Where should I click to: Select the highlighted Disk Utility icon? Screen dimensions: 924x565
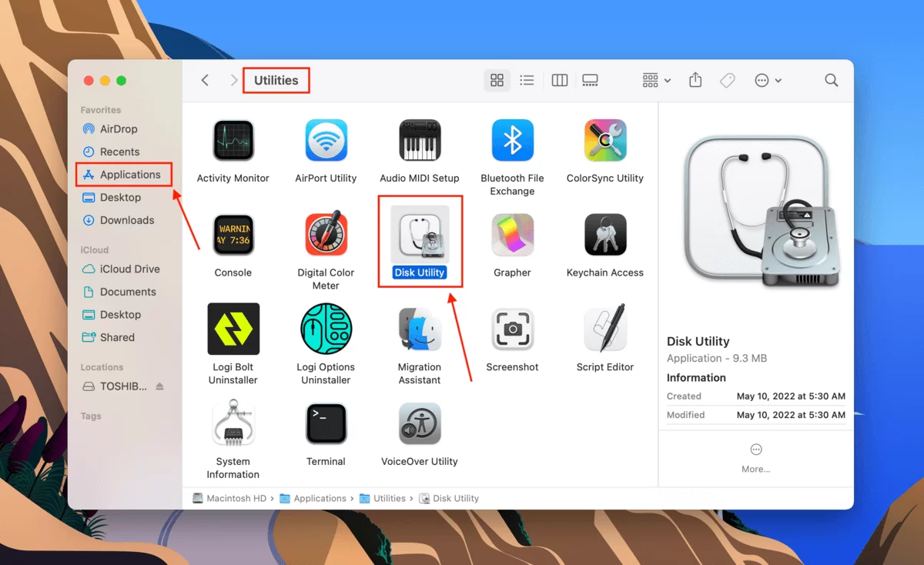coord(420,235)
